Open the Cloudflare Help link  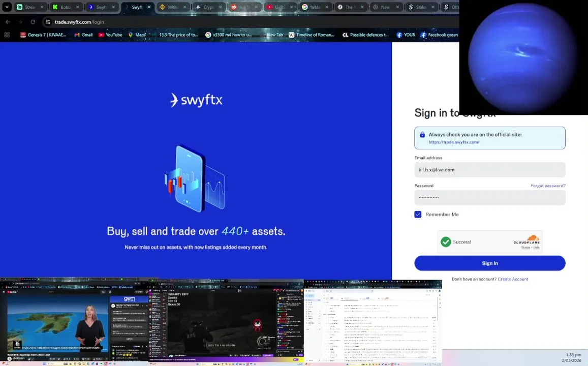[x=537, y=248]
